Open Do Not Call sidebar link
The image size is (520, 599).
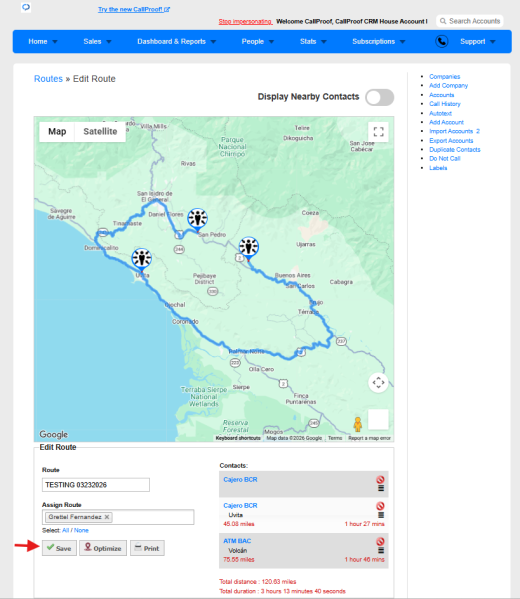pyautogui.click(x=444, y=158)
